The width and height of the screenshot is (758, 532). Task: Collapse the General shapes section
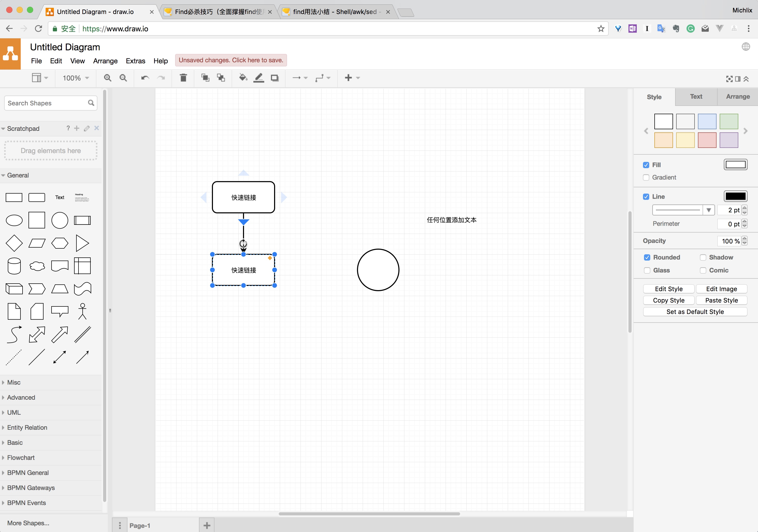tap(18, 175)
